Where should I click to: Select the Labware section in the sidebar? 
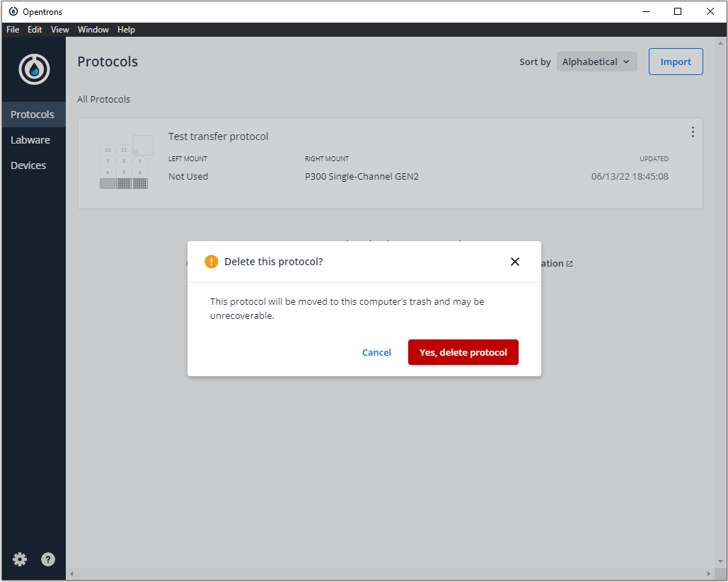(x=30, y=139)
